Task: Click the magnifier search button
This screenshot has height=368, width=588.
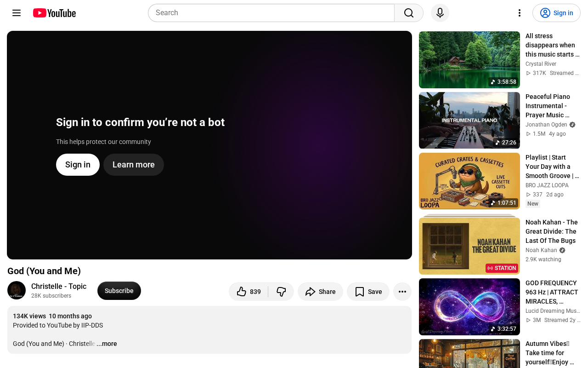Action: (x=409, y=13)
